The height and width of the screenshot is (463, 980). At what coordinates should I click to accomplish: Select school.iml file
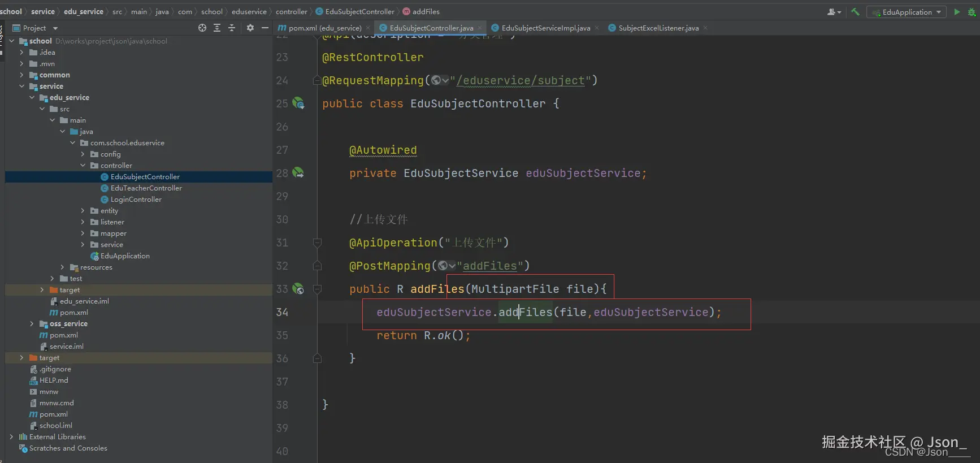[x=56, y=425]
